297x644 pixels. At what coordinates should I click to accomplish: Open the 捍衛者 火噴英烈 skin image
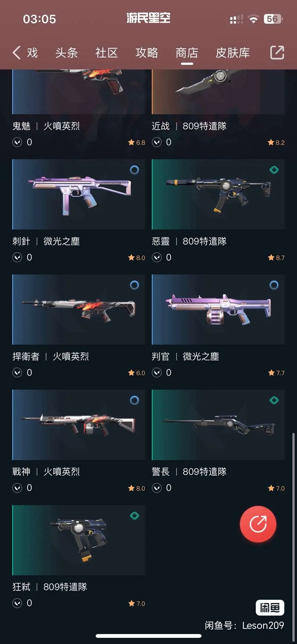coord(79,309)
